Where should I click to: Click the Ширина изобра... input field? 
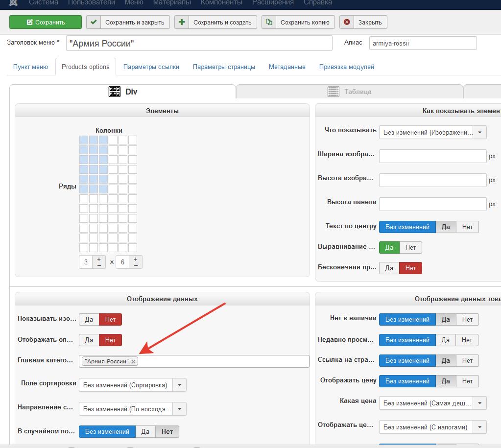coord(433,156)
